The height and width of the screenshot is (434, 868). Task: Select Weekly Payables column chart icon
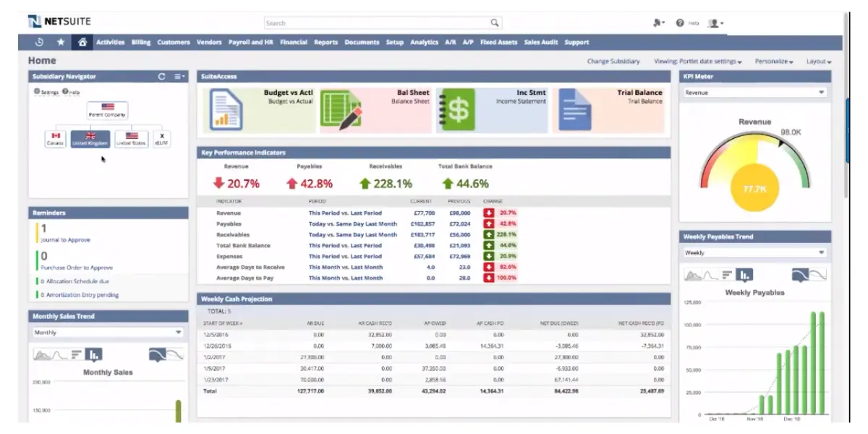(745, 275)
